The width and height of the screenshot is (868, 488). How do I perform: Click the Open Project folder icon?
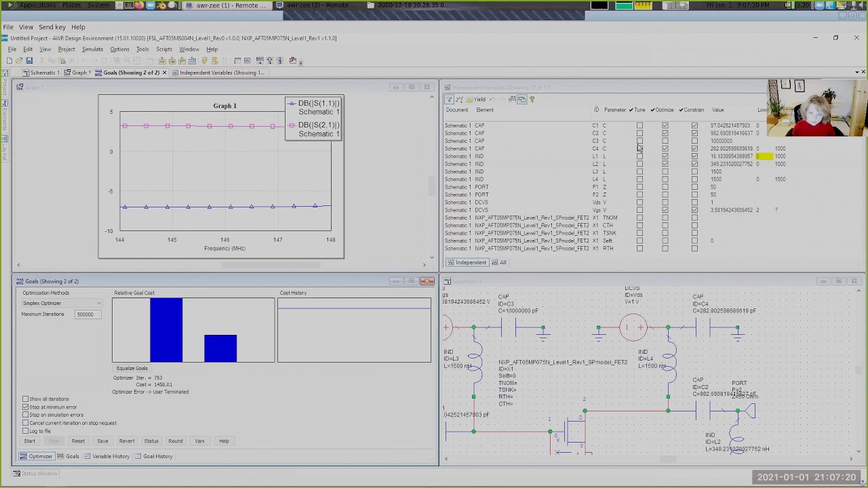click(x=19, y=61)
